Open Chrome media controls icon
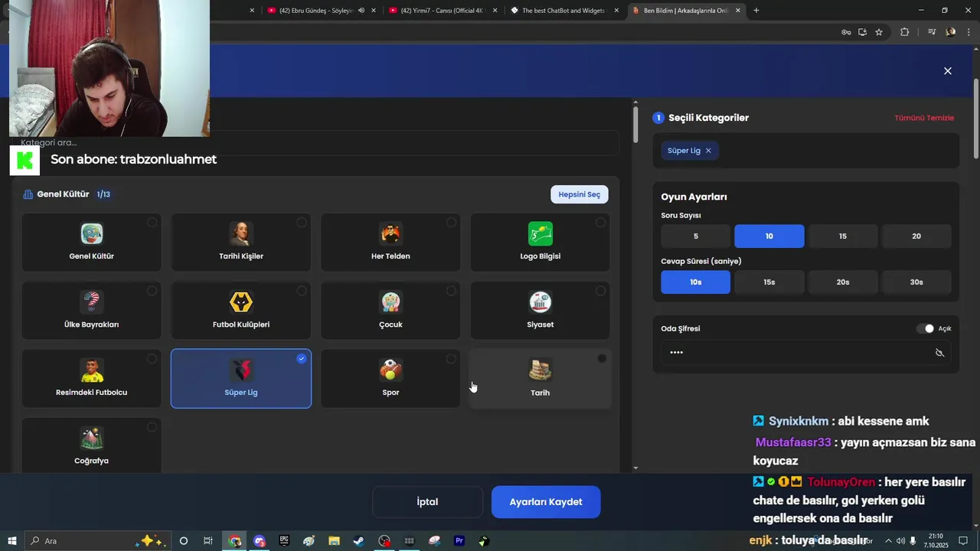This screenshot has height=551, width=980. point(932,32)
